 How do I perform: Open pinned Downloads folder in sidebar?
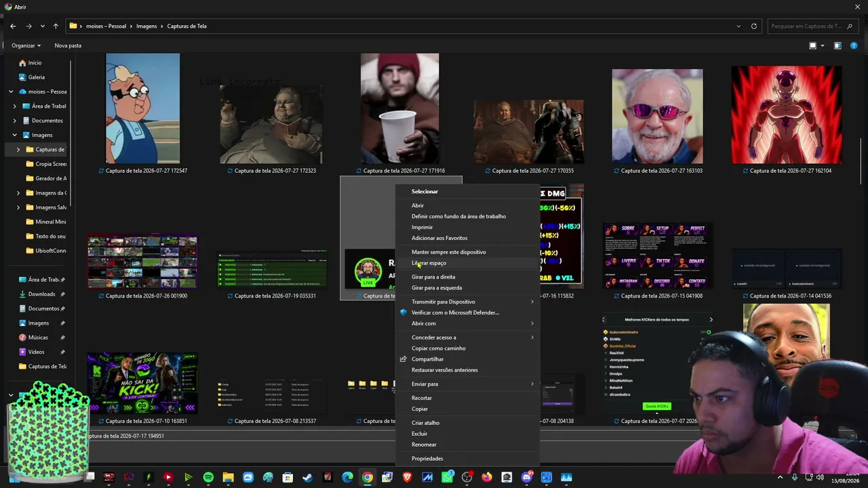tap(41, 294)
